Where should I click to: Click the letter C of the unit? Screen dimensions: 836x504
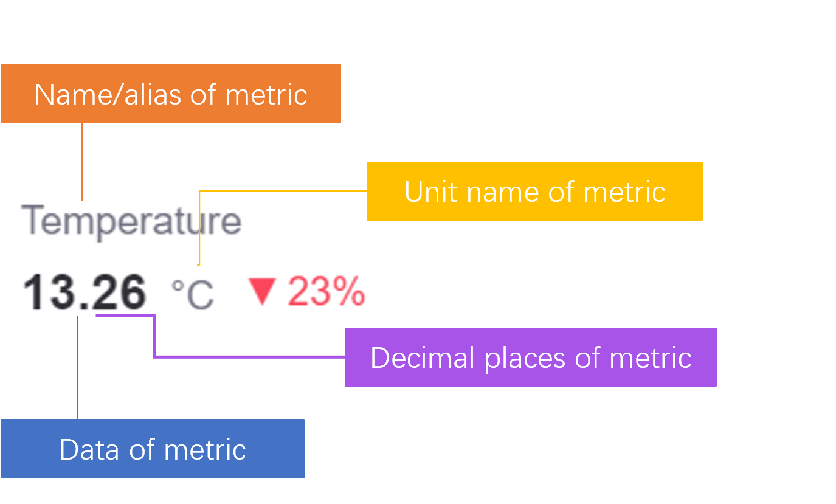click(x=199, y=296)
